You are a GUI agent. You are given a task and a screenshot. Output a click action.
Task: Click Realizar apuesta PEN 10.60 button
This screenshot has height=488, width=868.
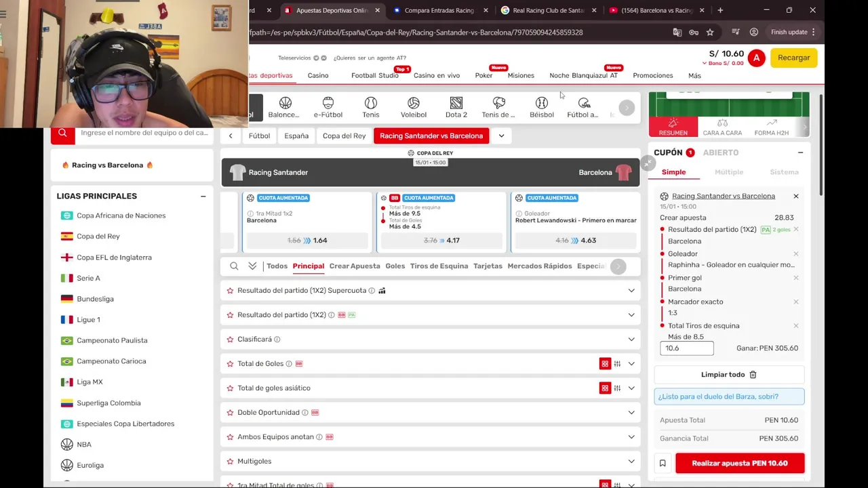pyautogui.click(x=740, y=464)
